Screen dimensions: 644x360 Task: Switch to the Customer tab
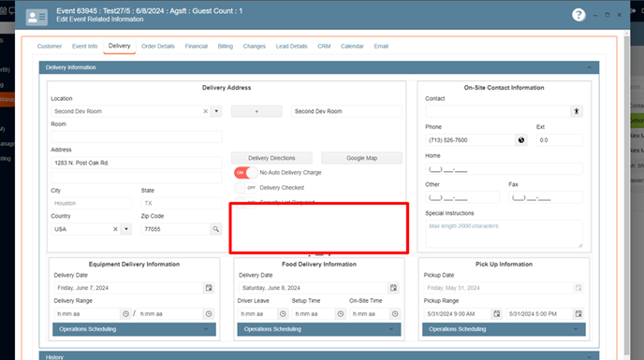pyautogui.click(x=50, y=46)
